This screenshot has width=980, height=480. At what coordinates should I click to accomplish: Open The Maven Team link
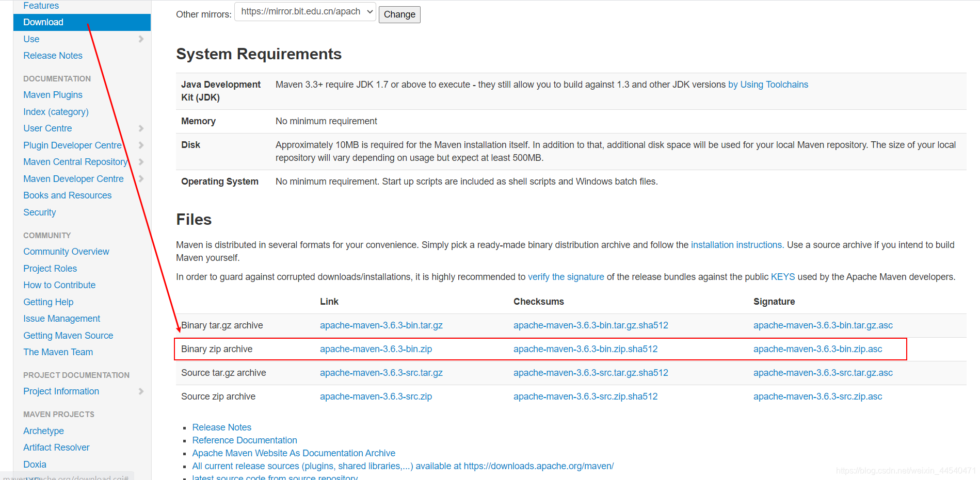58,352
